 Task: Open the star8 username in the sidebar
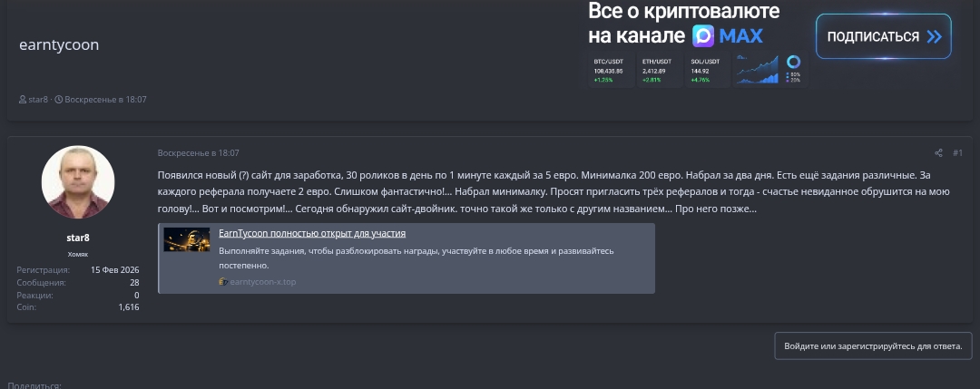78,238
